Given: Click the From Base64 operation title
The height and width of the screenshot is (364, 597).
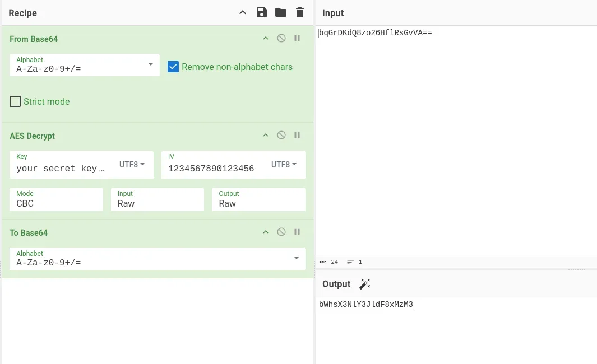Looking at the screenshot, I should tap(34, 39).
